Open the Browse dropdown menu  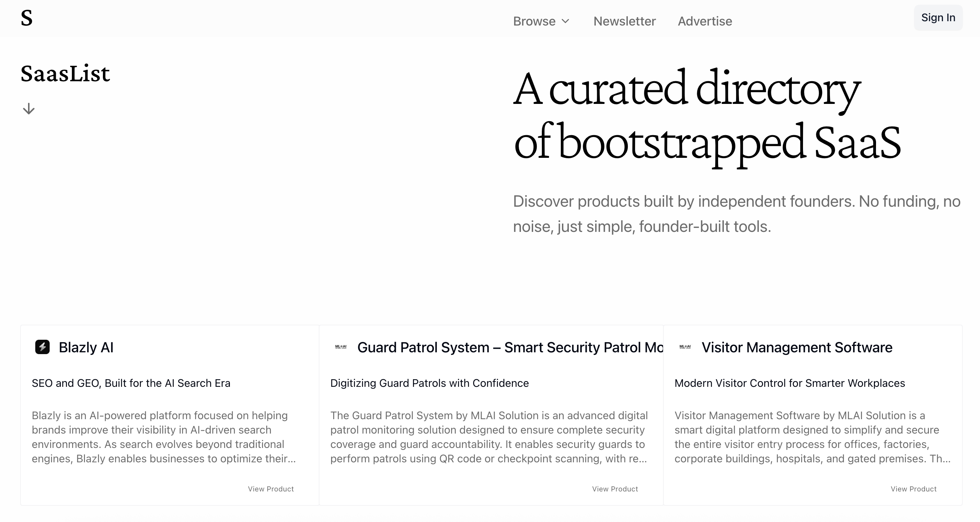click(x=534, y=21)
